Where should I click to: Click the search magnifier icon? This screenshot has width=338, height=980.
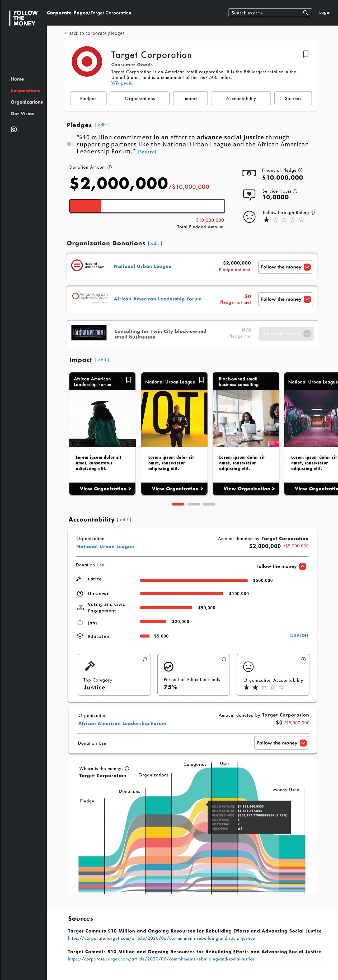tap(305, 13)
